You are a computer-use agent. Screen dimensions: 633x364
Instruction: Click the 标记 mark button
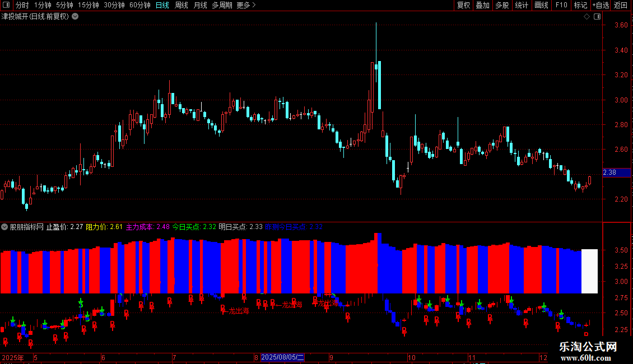[x=580, y=5]
